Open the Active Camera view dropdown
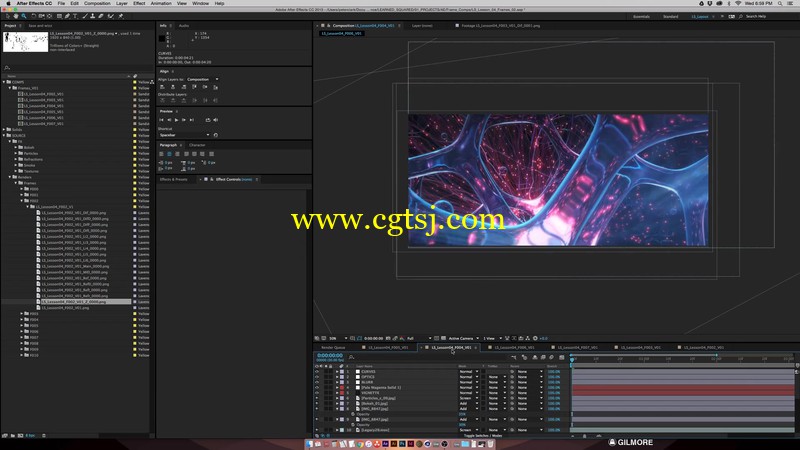The height and width of the screenshot is (450, 800). click(463, 338)
